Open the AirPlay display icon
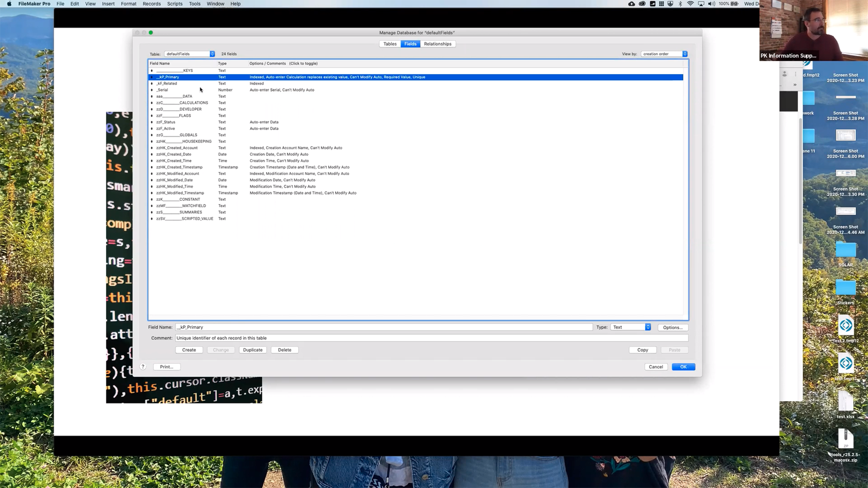This screenshot has width=868, height=488. click(701, 3)
